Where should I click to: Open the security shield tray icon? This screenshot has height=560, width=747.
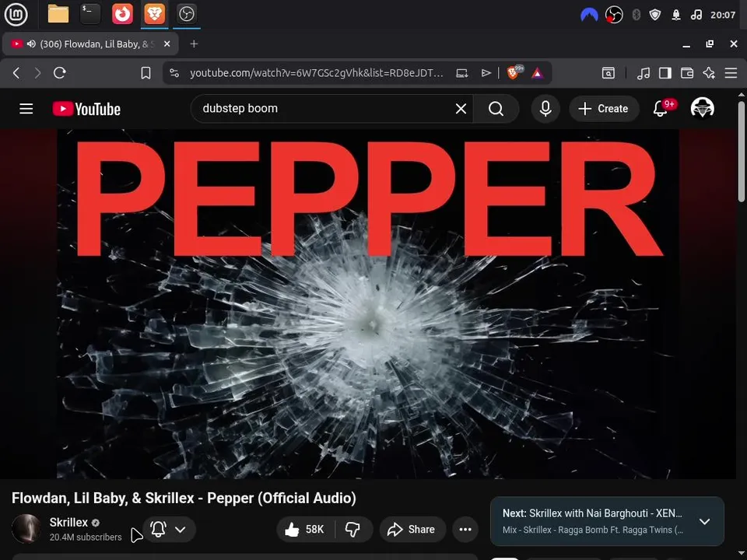(x=655, y=15)
